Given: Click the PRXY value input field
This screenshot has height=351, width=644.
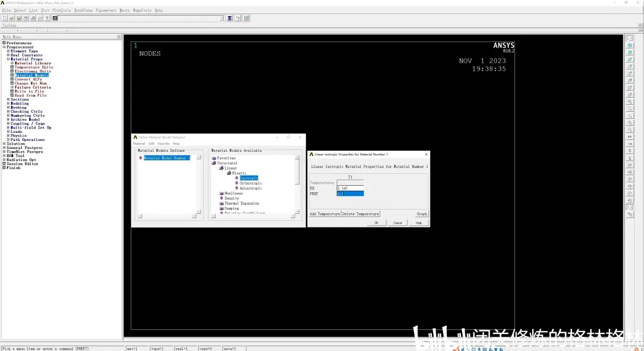Looking at the screenshot, I should [350, 193].
